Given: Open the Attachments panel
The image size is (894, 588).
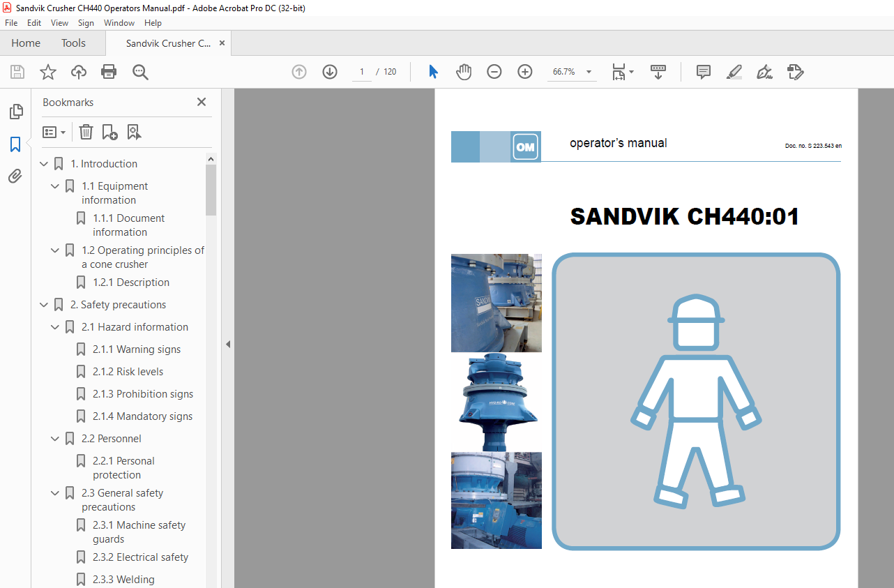Looking at the screenshot, I should point(16,176).
